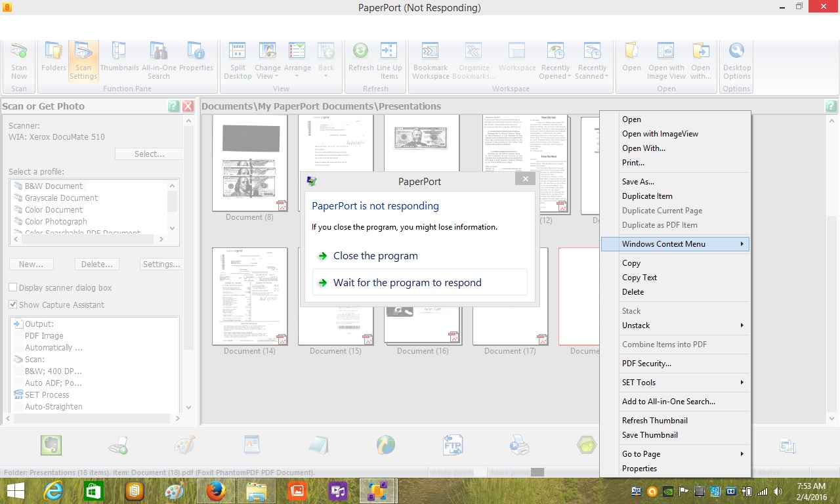Click the globe send-to icon
This screenshot has height=504, width=840.
click(x=386, y=445)
